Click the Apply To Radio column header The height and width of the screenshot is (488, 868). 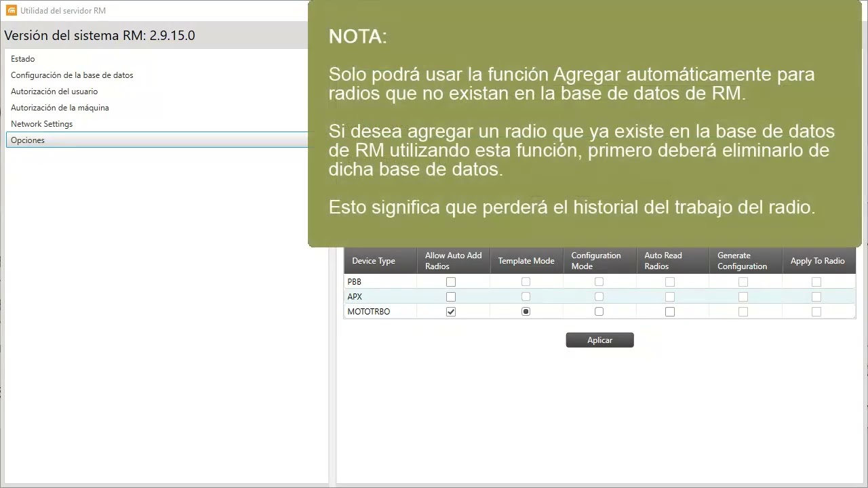pyautogui.click(x=818, y=261)
